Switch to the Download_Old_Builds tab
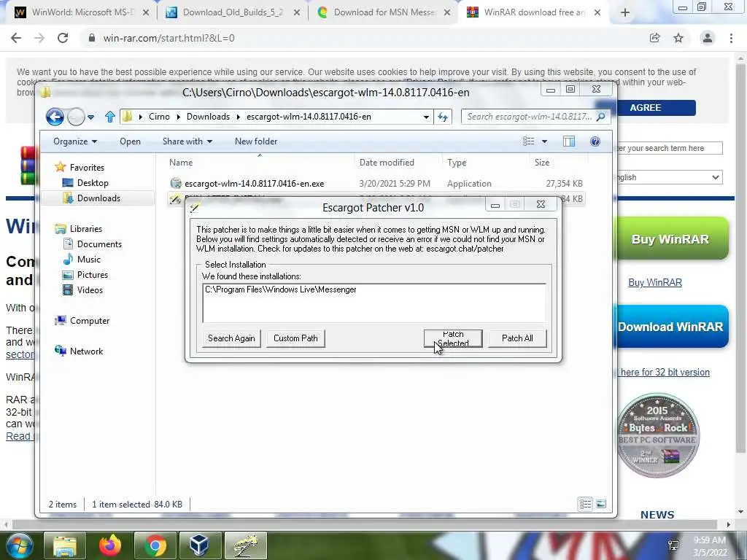Screen dimensions: 747x560 [x=233, y=12]
